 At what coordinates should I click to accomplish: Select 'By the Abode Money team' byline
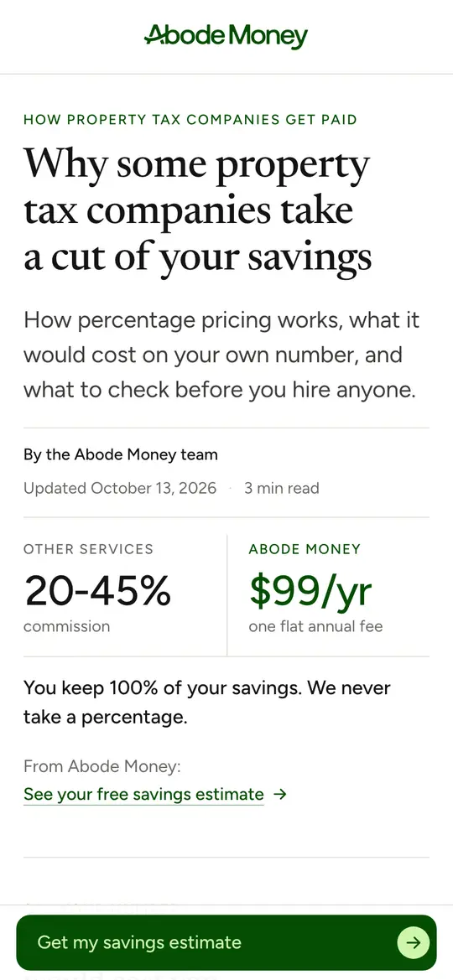[121, 454]
